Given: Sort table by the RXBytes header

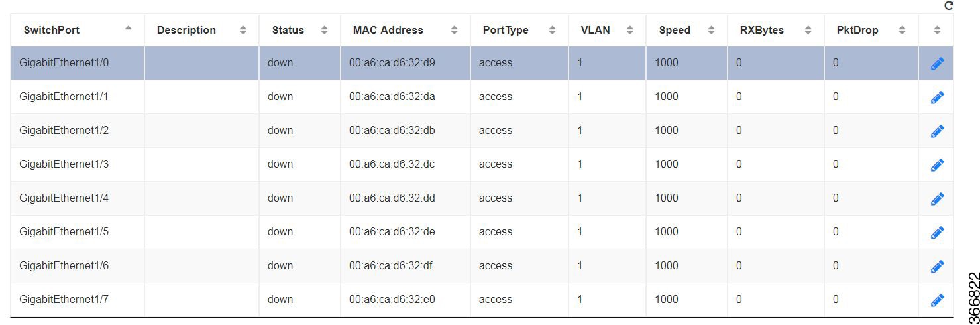Looking at the screenshot, I should click(x=808, y=31).
